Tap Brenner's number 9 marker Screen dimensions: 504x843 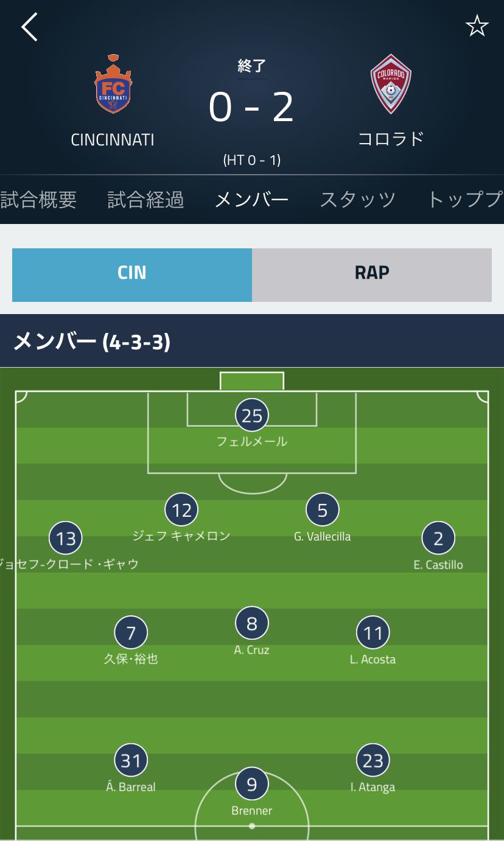tap(252, 785)
